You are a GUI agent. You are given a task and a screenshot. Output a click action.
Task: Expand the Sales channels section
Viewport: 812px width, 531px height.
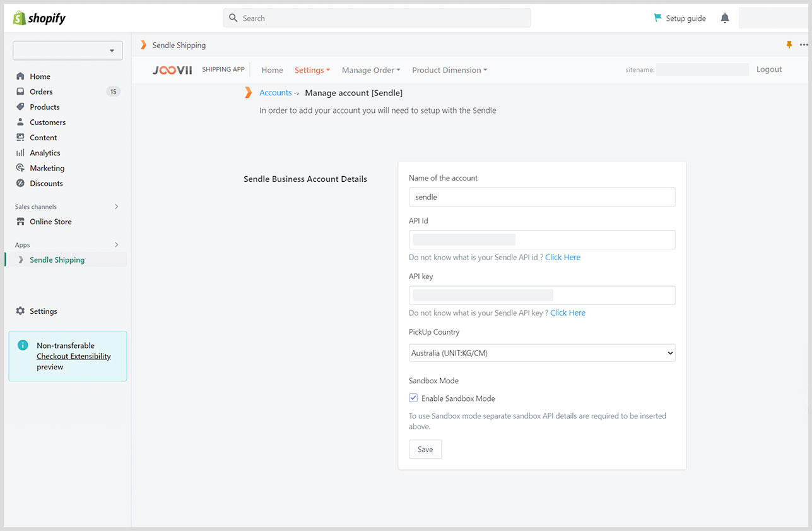click(116, 206)
